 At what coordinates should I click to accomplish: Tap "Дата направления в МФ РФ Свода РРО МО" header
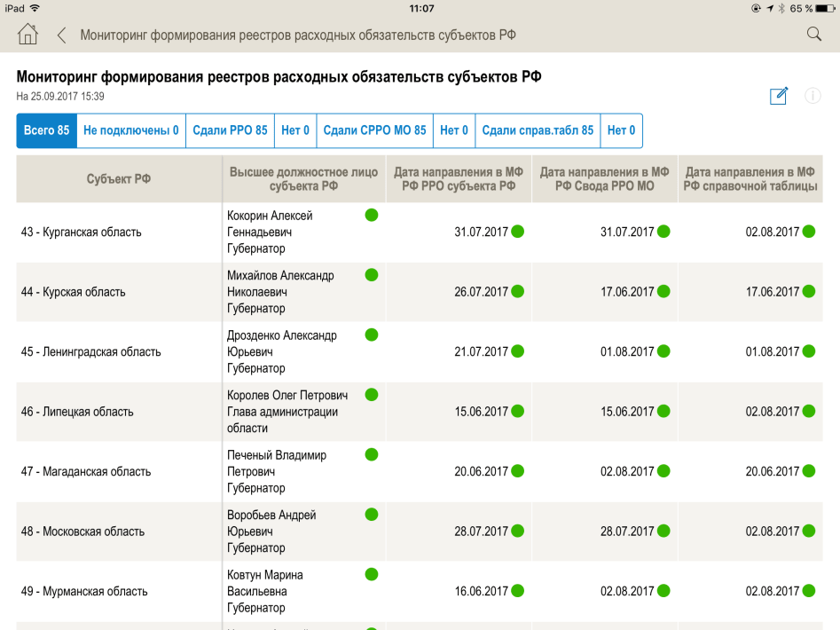coord(604,178)
